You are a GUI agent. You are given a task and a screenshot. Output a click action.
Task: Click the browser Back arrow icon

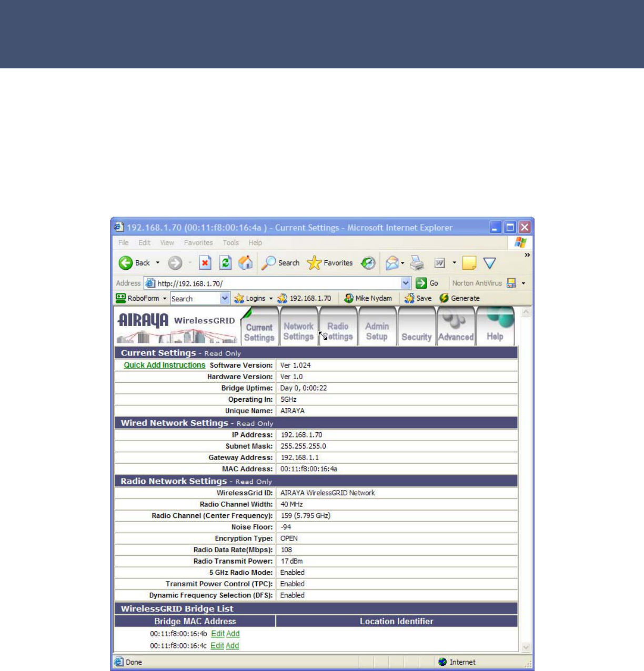point(125,263)
